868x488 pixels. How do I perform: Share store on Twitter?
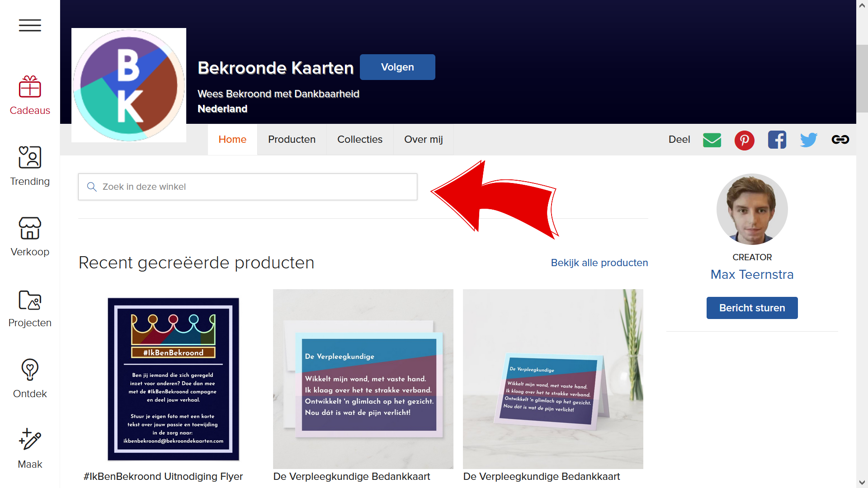tap(808, 140)
